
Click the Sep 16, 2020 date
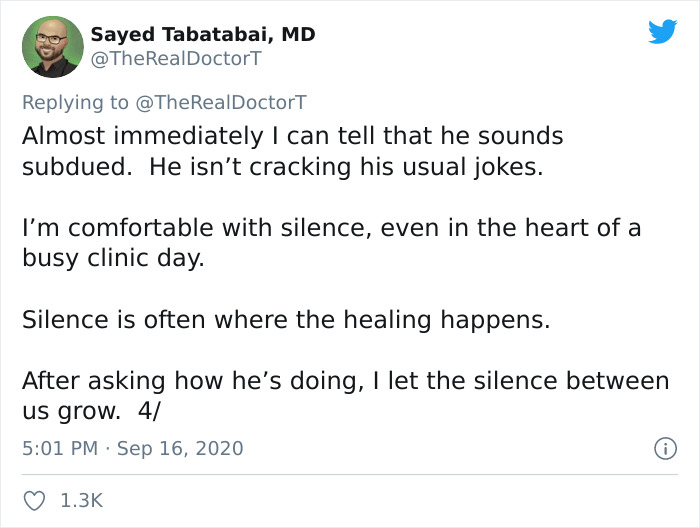tap(180, 448)
